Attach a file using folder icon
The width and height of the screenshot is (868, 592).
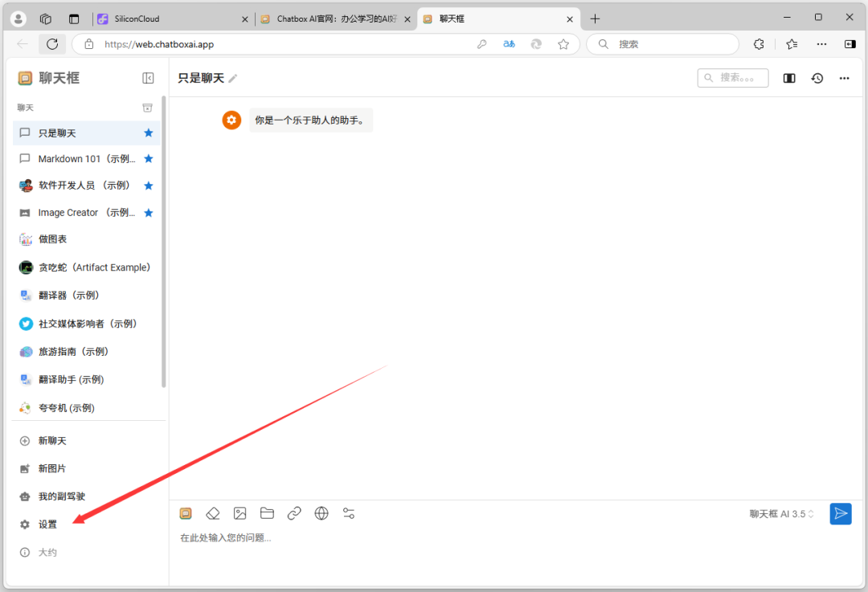(267, 513)
